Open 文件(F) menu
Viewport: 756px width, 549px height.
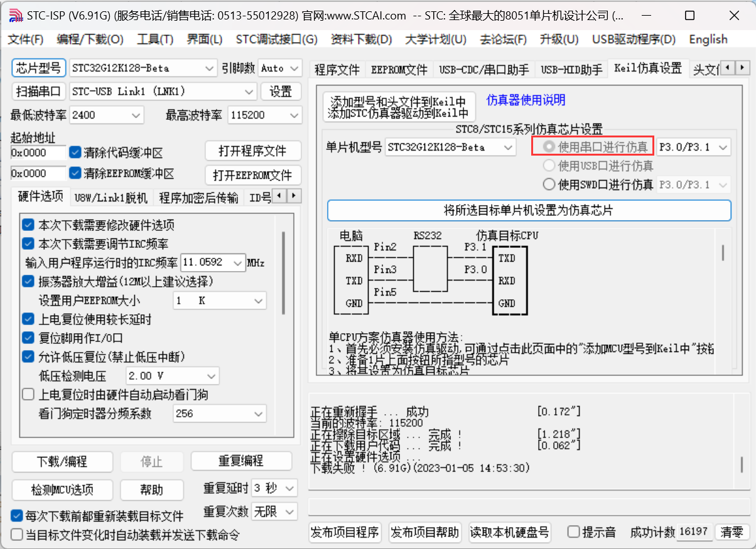[25, 40]
